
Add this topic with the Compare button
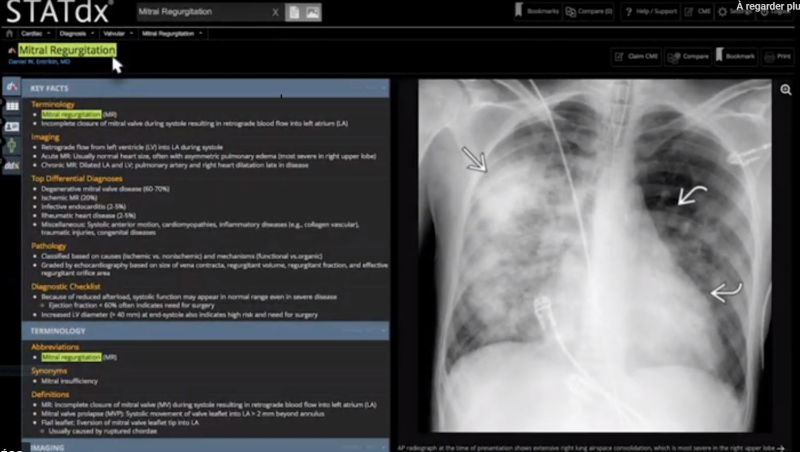pos(688,57)
